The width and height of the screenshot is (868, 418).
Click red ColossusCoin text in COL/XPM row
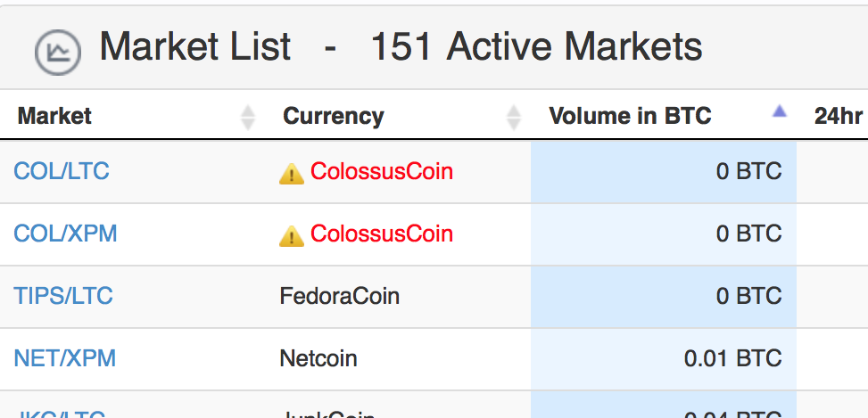tap(382, 234)
